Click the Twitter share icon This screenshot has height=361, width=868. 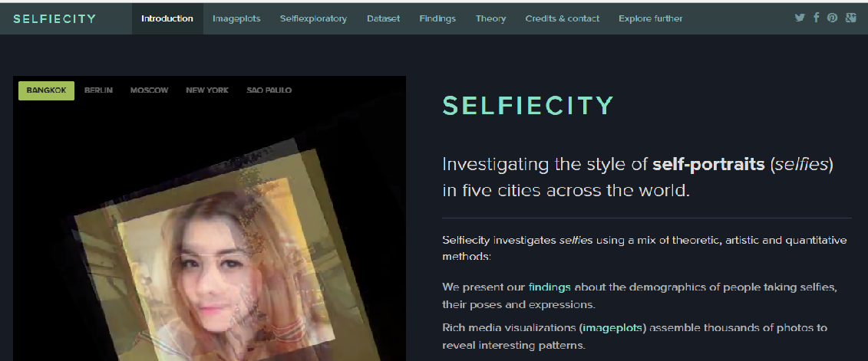coord(800,18)
